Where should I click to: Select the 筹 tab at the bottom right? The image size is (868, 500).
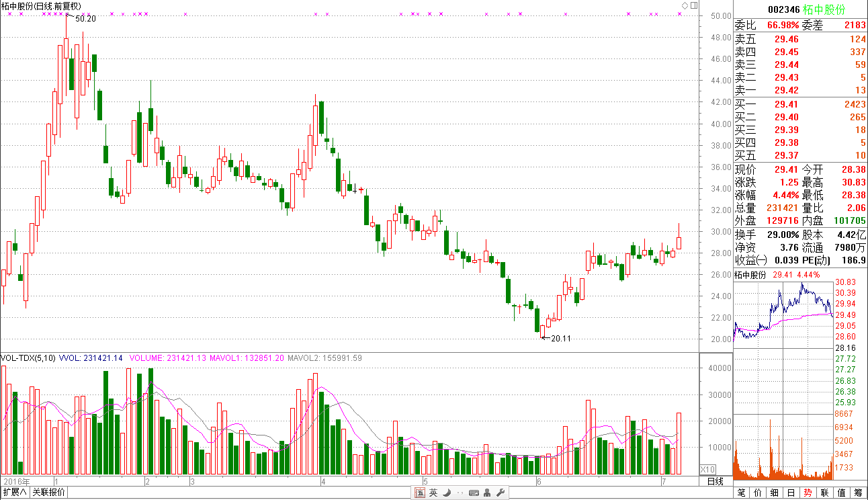tap(858, 493)
